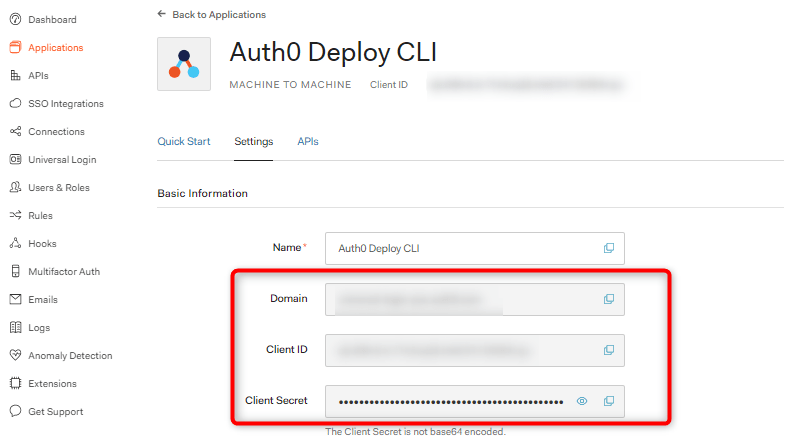Click the Basic Information heading

tap(203, 193)
